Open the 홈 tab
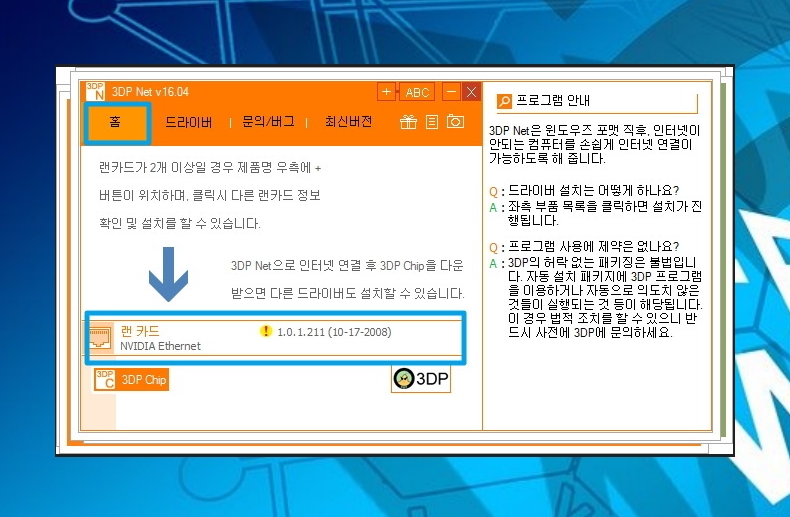This screenshot has width=790, height=517. click(116, 122)
